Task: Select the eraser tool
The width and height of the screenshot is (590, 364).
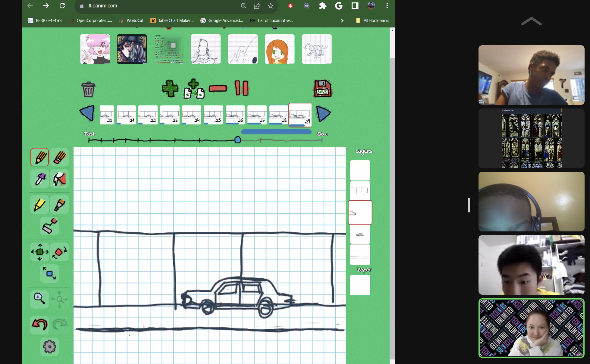Action: coord(59,157)
